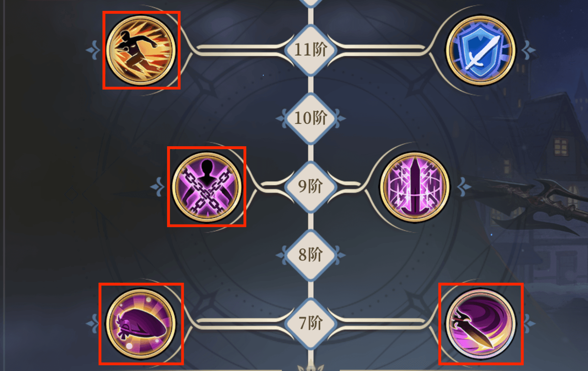Screen dimensions: 588x371
Task: Click blue ornament beside beret hat skill
Action: point(93,324)
